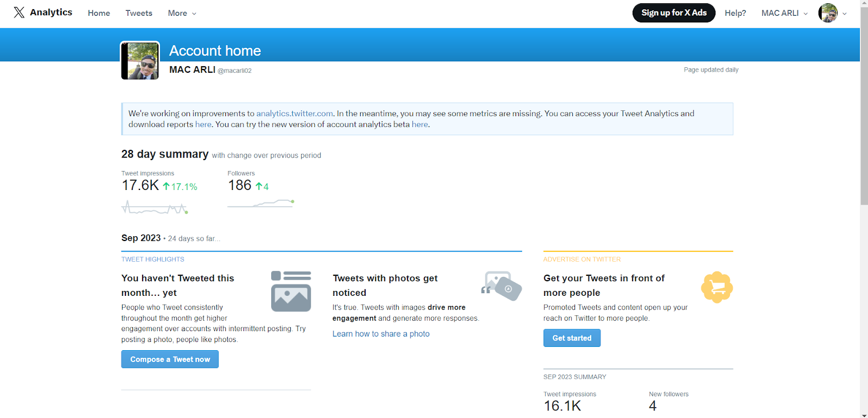
Task: Open the Help? link
Action: tap(735, 13)
